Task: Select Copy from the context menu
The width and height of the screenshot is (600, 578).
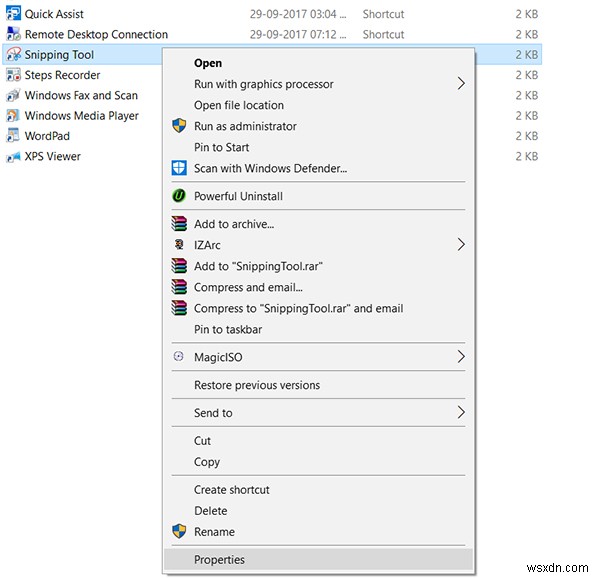Action: point(318,462)
